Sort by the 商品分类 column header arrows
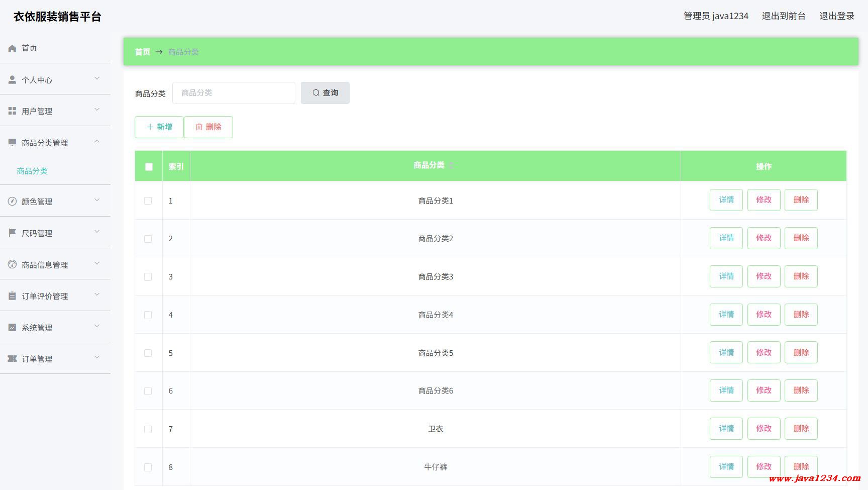The width and height of the screenshot is (868, 490). pyautogui.click(x=452, y=165)
